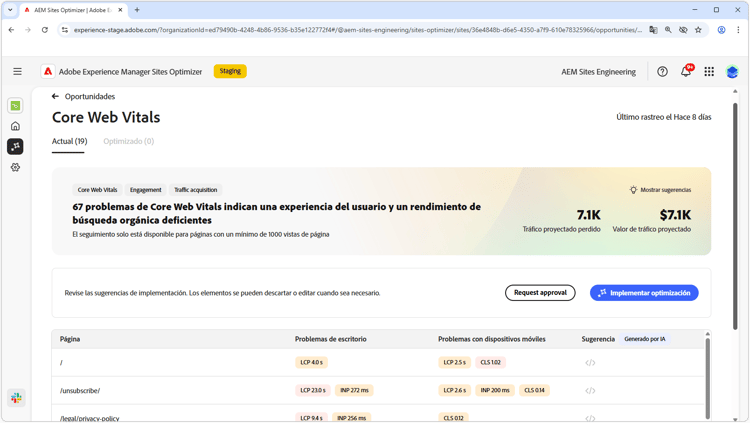Open the tab search dropdown arrow
Screen dimensions: 750x423
10,10
